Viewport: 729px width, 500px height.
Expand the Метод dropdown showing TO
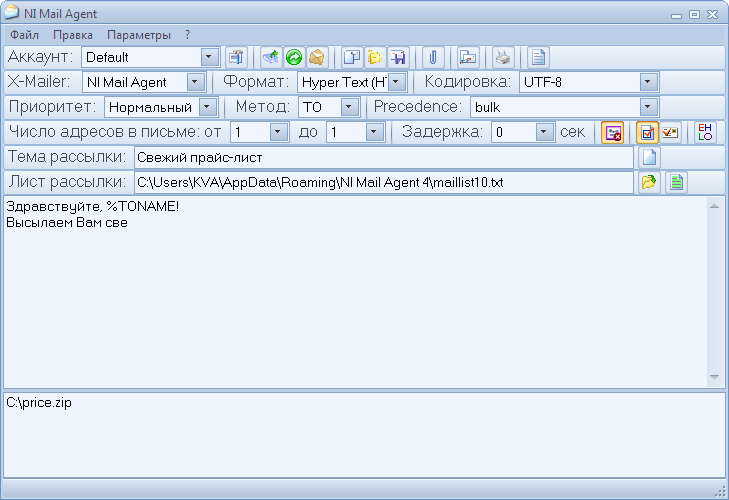[x=349, y=107]
